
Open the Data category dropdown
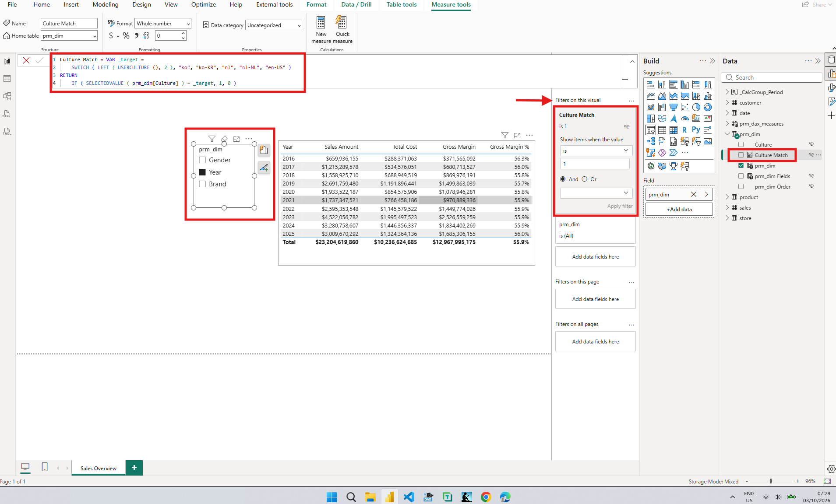(x=274, y=25)
